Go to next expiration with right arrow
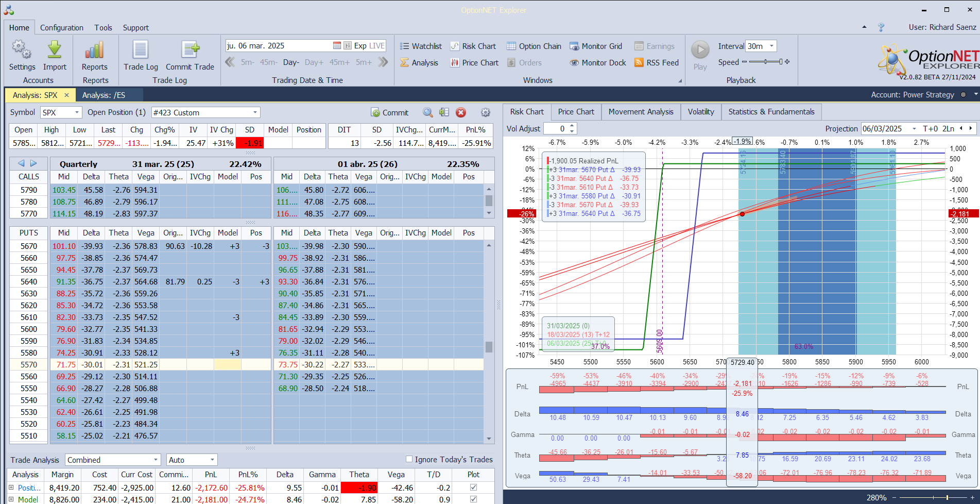 coord(33,163)
